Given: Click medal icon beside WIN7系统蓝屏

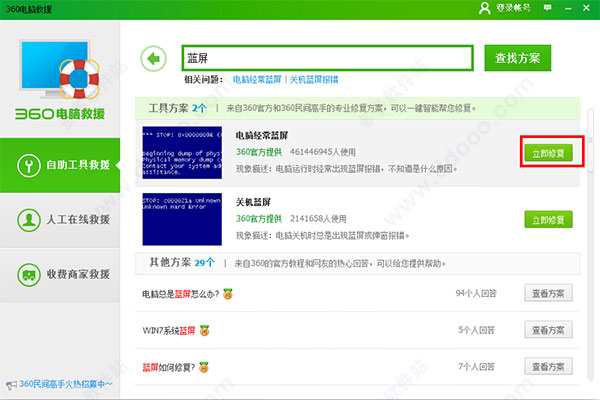Looking at the screenshot, I should pyautogui.click(x=205, y=330).
